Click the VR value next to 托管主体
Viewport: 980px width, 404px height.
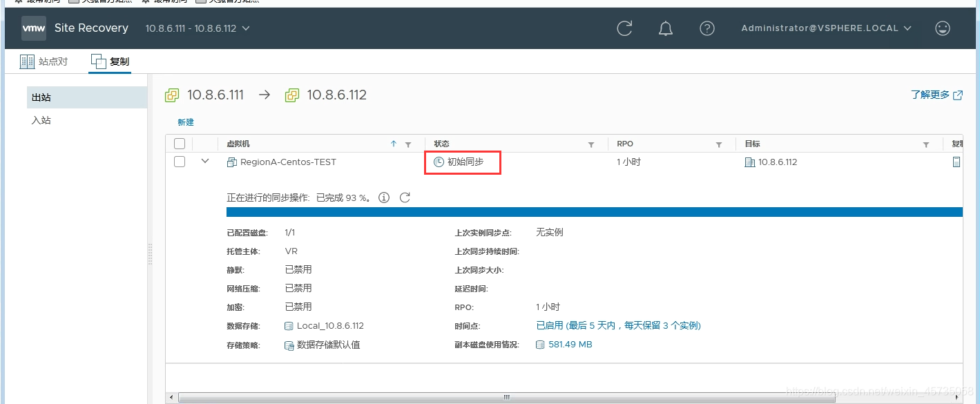(x=291, y=251)
